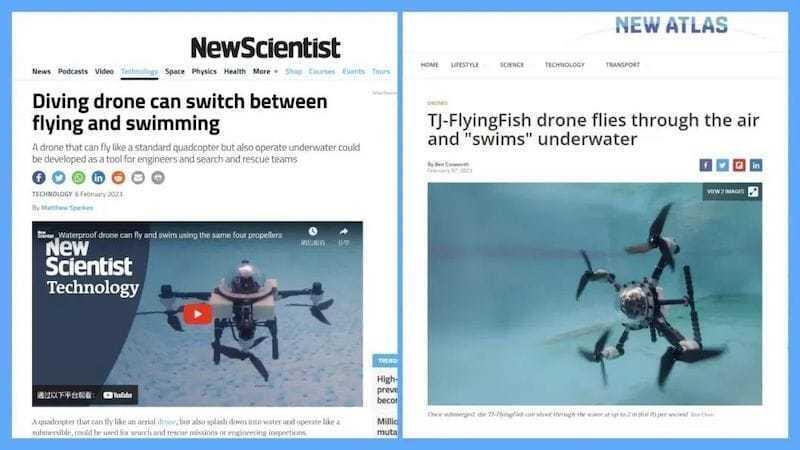Go to the Physics menu item
Image resolution: width=800 pixels, height=450 pixels.
204,71
